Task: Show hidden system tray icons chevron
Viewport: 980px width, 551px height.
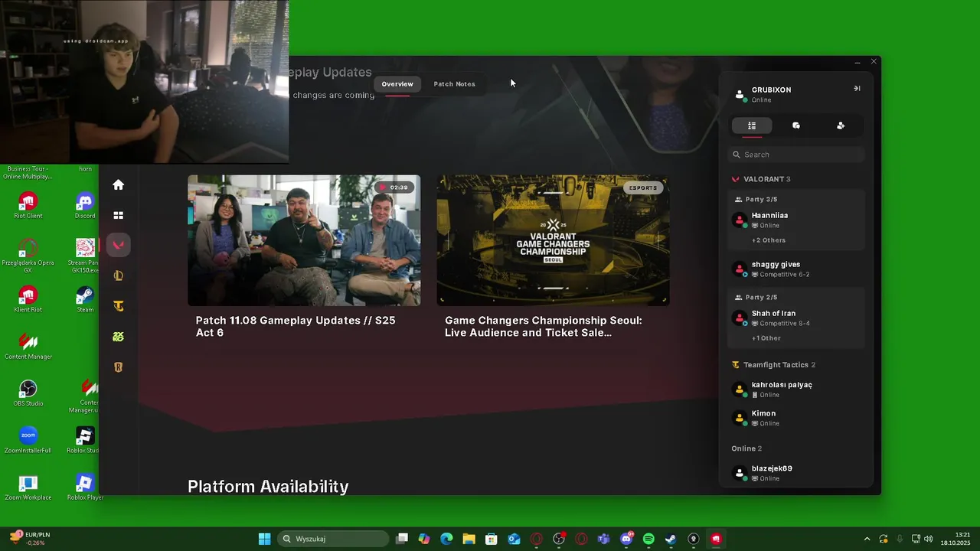Action: 867,539
